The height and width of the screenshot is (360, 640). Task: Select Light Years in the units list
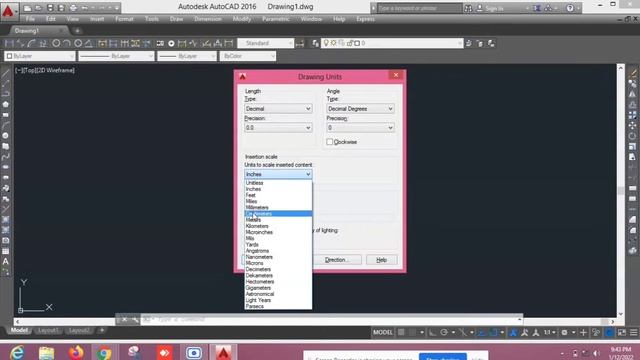pyautogui.click(x=278, y=300)
